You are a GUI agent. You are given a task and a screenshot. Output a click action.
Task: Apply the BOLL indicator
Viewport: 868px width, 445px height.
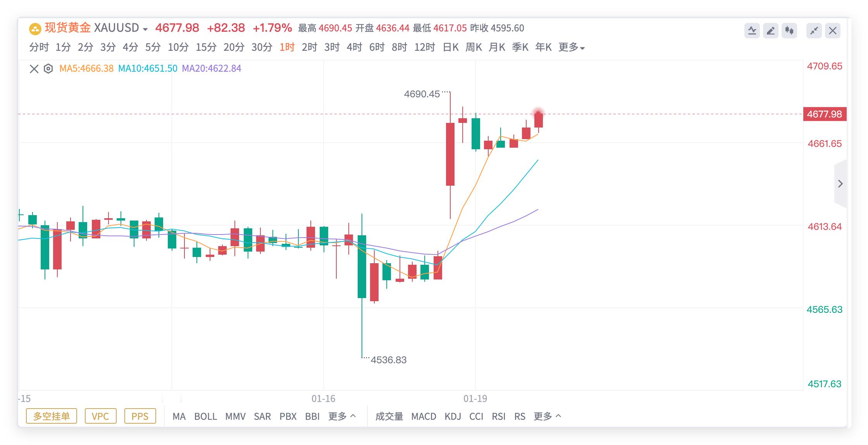[x=207, y=416]
